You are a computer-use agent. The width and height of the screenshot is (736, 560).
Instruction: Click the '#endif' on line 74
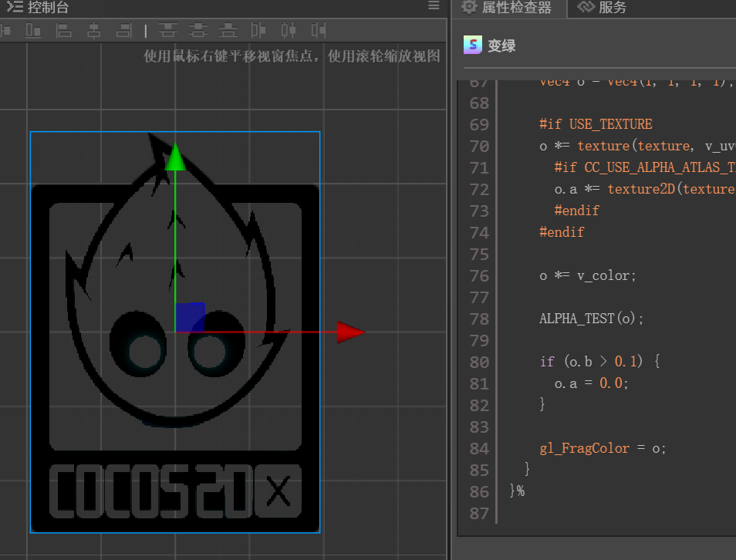(x=562, y=232)
